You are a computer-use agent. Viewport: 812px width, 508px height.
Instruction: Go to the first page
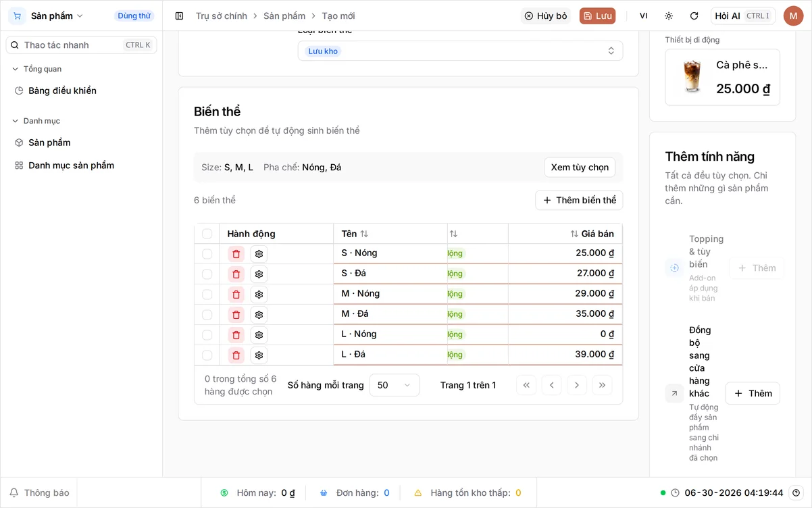click(x=526, y=385)
